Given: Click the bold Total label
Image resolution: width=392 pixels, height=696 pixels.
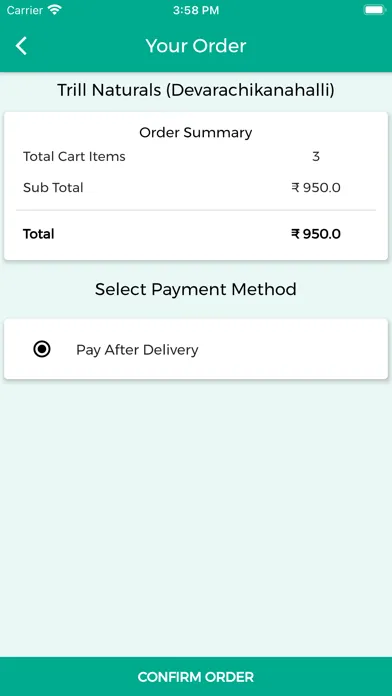Looking at the screenshot, I should 39,234.
